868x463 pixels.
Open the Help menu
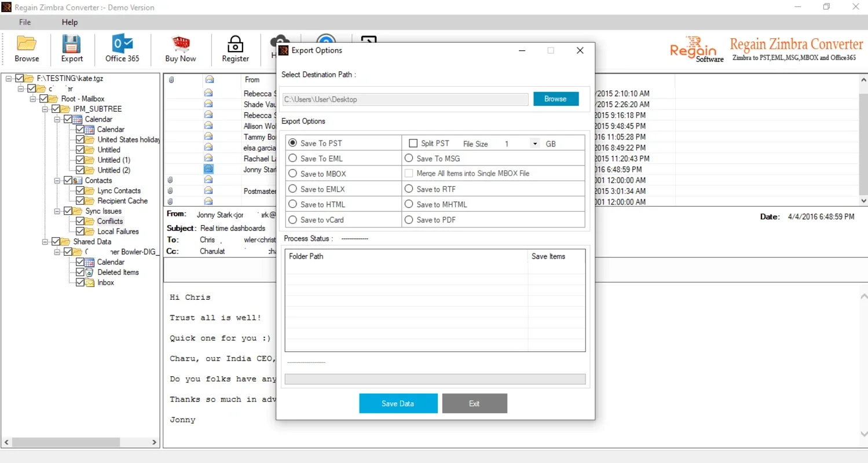(69, 22)
